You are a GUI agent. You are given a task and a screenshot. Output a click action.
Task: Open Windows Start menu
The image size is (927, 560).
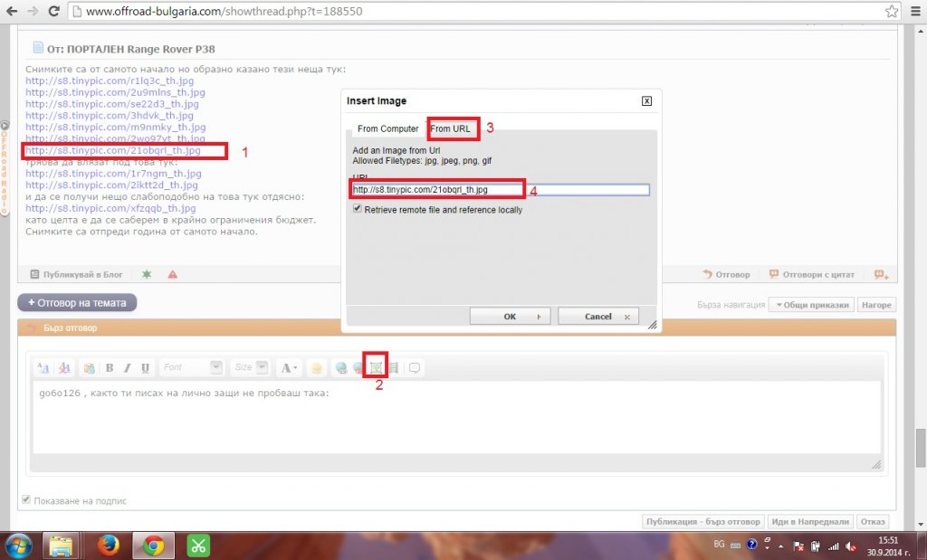coord(18,545)
